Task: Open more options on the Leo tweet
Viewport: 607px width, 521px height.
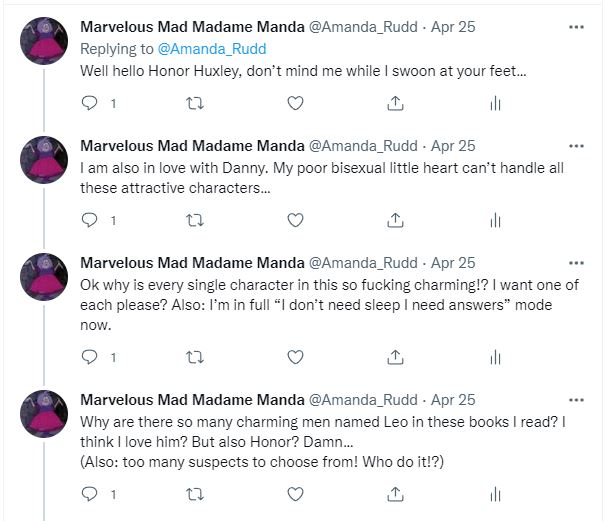Action: coord(576,400)
